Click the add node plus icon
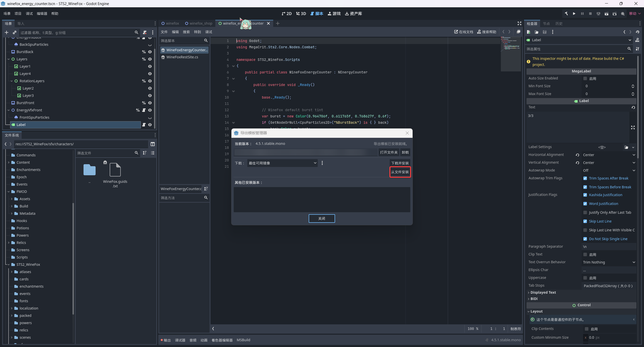This screenshot has width=644, height=347. tap(7, 32)
